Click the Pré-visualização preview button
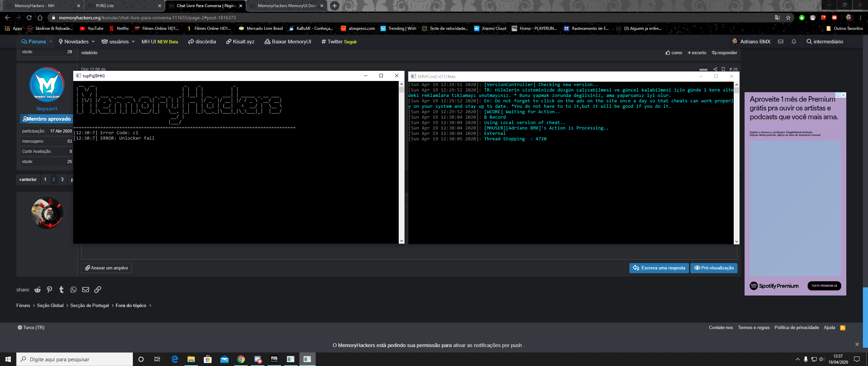 click(x=714, y=268)
